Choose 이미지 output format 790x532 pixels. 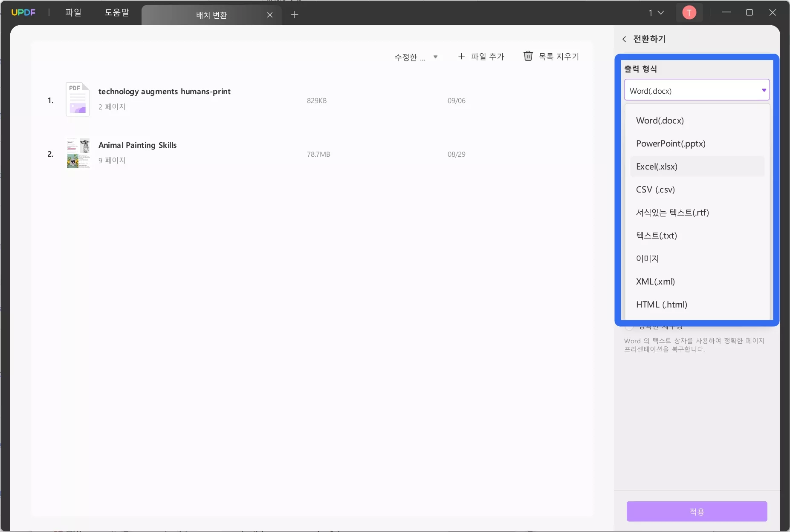pyautogui.click(x=697, y=259)
